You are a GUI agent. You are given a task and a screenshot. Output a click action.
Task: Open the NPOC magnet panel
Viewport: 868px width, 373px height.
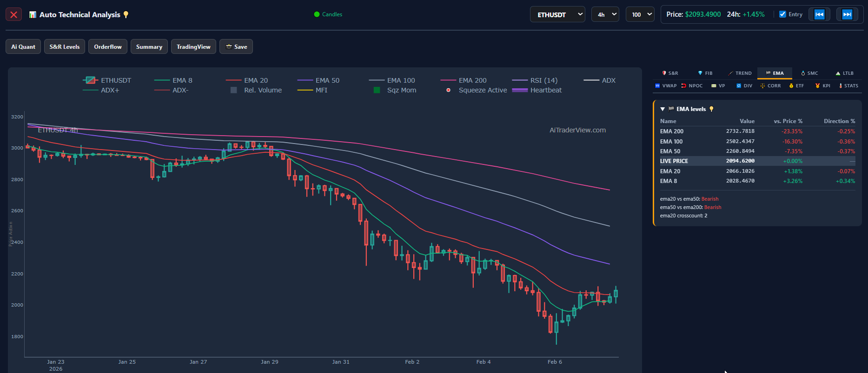pos(692,85)
